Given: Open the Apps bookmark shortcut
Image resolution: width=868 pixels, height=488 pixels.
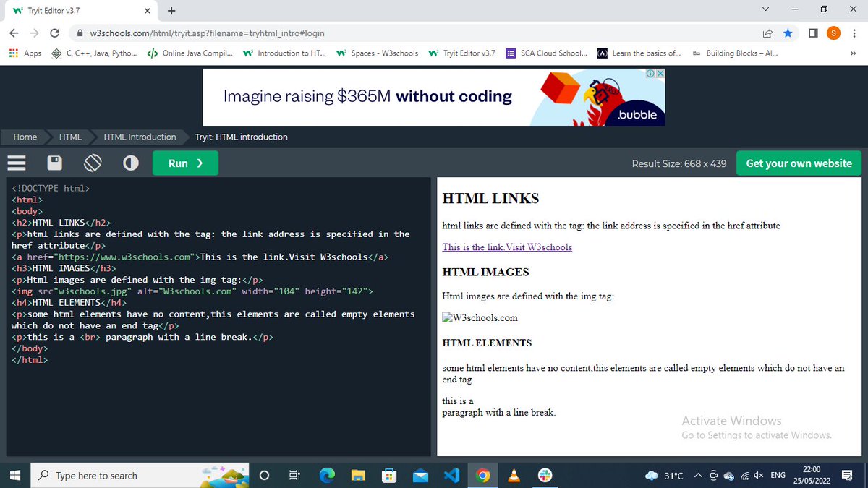Looking at the screenshot, I should click(25, 53).
